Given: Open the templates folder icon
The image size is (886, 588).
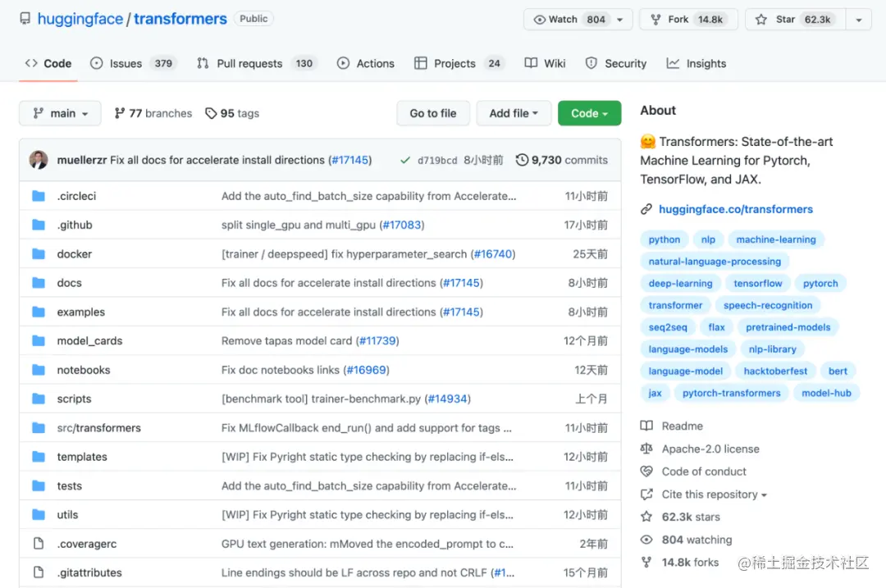Looking at the screenshot, I should pyautogui.click(x=39, y=457).
